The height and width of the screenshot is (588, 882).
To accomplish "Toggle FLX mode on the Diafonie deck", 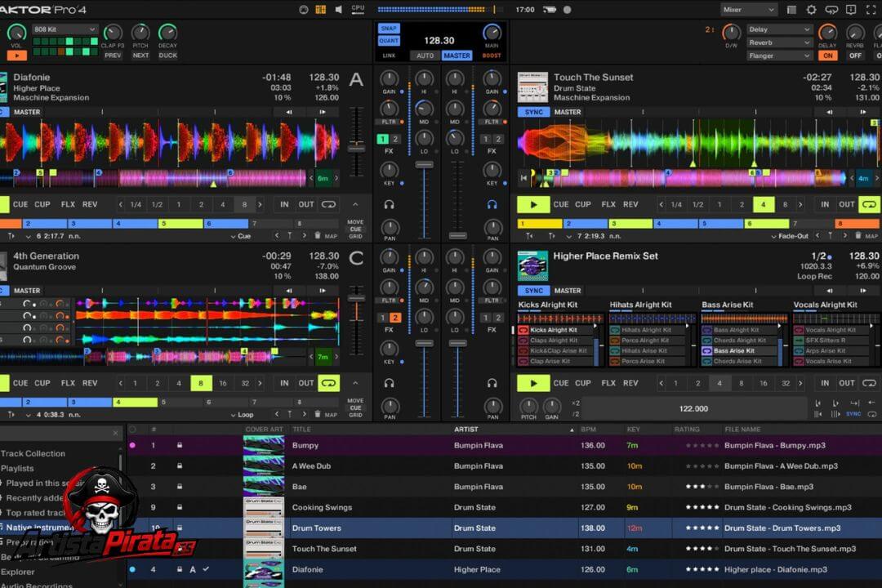I will coord(68,204).
